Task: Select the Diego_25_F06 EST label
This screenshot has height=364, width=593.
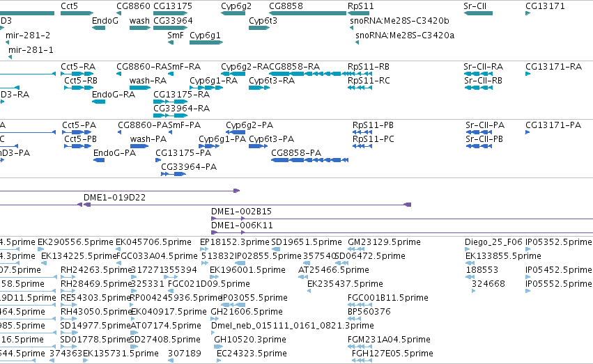Action: coord(493,242)
